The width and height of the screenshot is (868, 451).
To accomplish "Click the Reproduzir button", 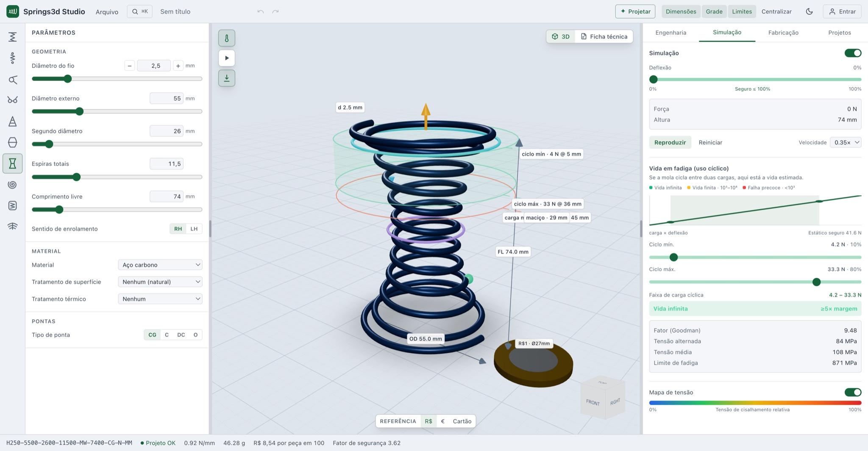I will 670,142.
